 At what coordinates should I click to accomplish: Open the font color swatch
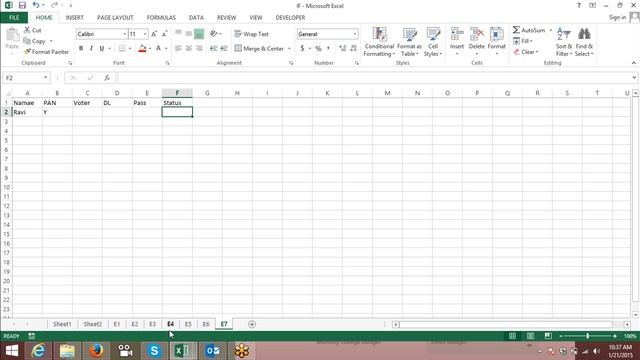(158, 48)
